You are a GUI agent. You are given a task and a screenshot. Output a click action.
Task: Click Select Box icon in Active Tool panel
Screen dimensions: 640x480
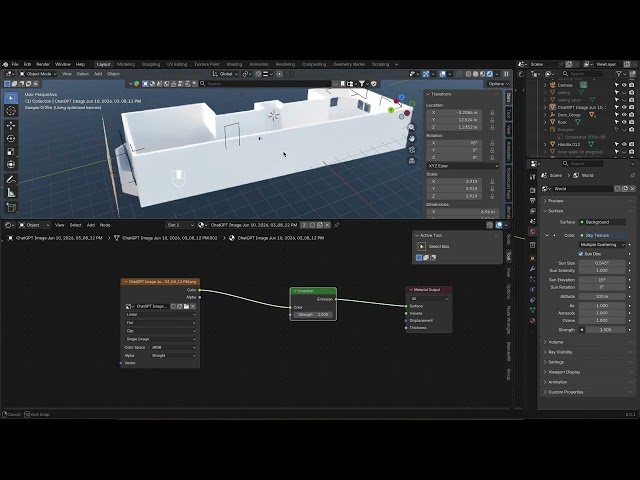[422, 247]
